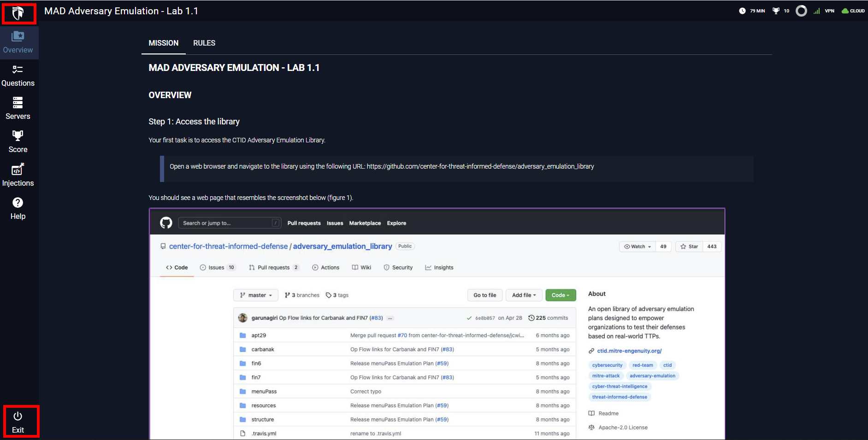
Task: Click the CLOUD status icon
Action: (853, 11)
